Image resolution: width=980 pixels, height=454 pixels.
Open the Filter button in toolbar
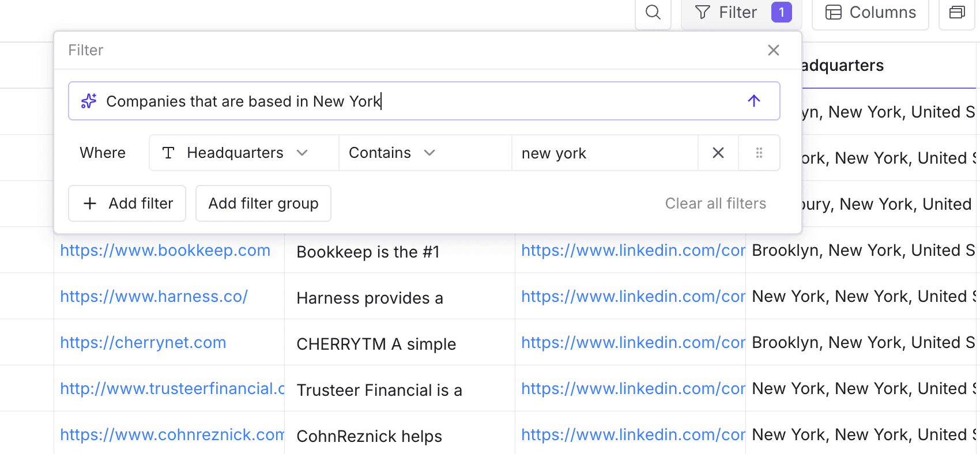click(741, 12)
